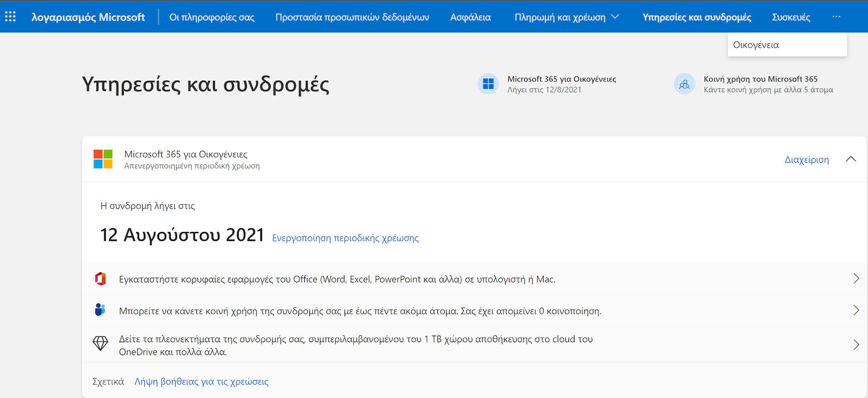The image size is (868, 398).
Task: Open Προστασία προσωπικών δεδομένων tab
Action: [352, 17]
